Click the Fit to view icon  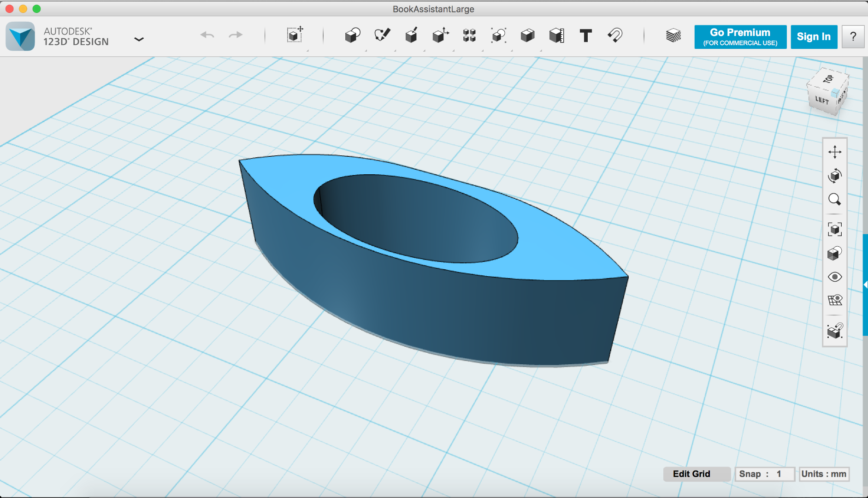[835, 229]
